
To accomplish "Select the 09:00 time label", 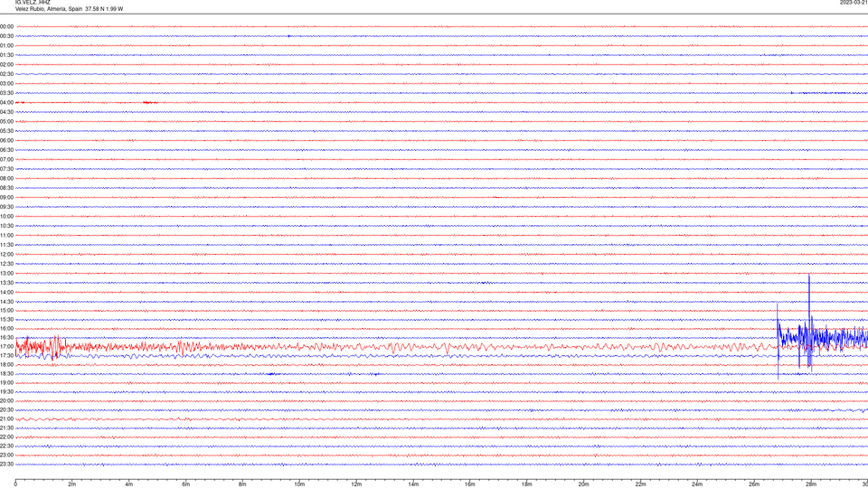I will (x=6, y=198).
